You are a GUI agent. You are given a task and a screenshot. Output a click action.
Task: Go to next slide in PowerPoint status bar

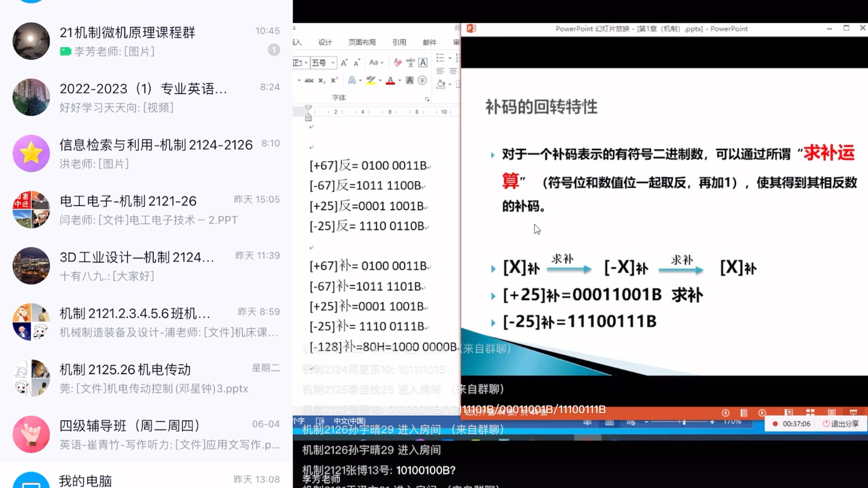click(762, 413)
